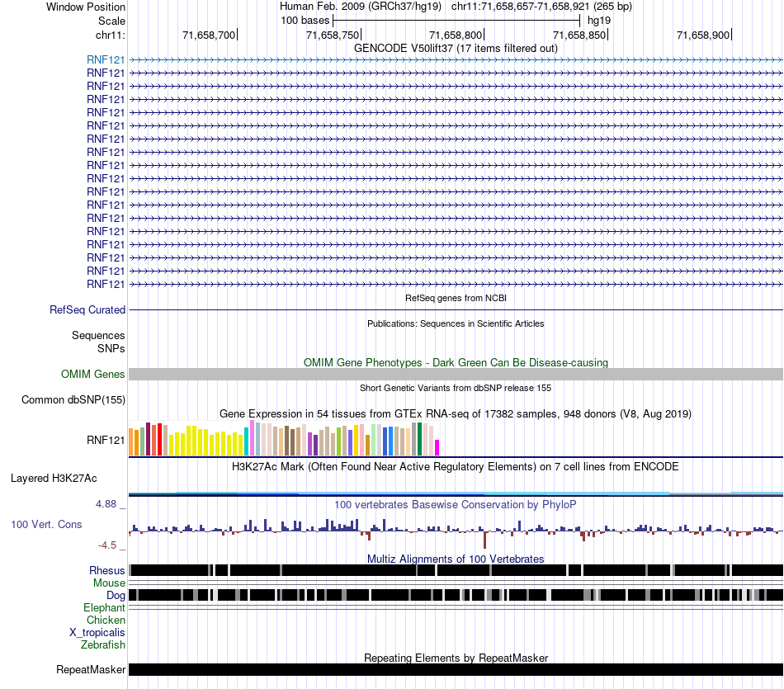
Task: Click the "Zebrafish" species label
Action: 103,645
